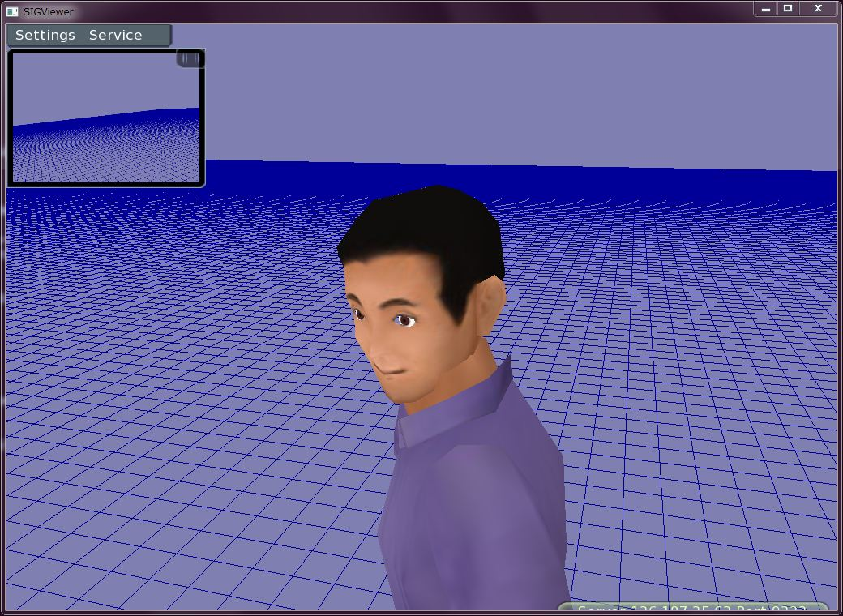Click the avatar's right-side eye
Screen dimensions: 843x616
tap(404, 321)
